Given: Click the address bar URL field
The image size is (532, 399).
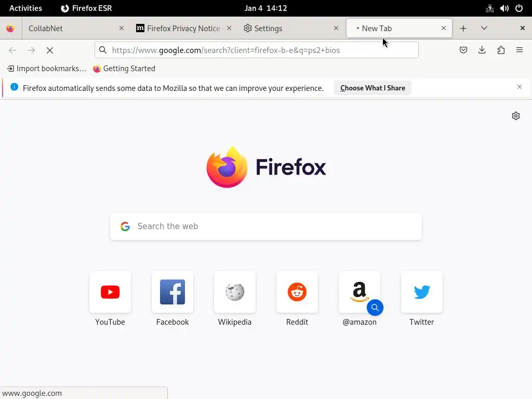Looking at the screenshot, I should [x=257, y=50].
